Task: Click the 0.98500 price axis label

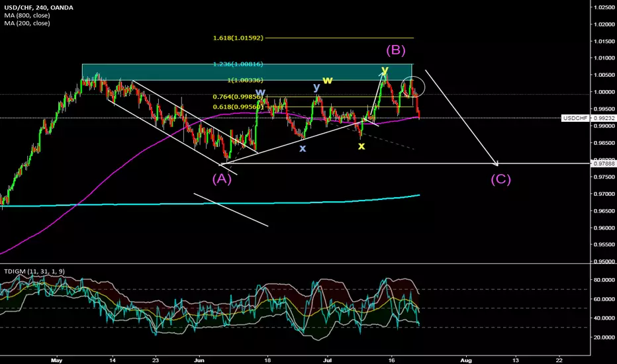Action: click(x=604, y=143)
